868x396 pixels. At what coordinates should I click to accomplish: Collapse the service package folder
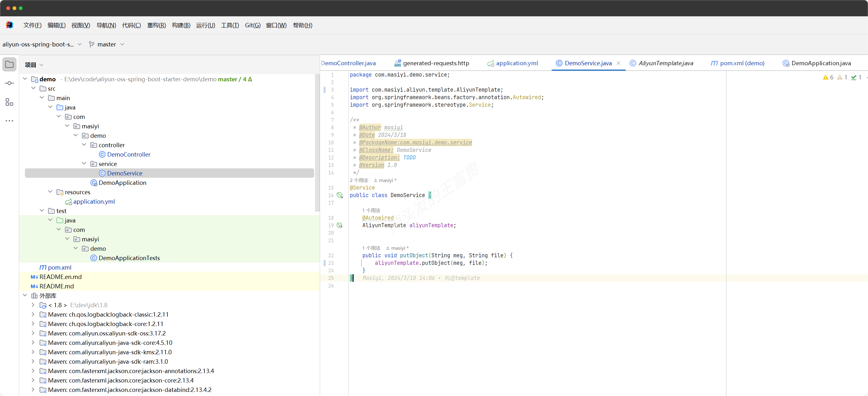coord(84,163)
